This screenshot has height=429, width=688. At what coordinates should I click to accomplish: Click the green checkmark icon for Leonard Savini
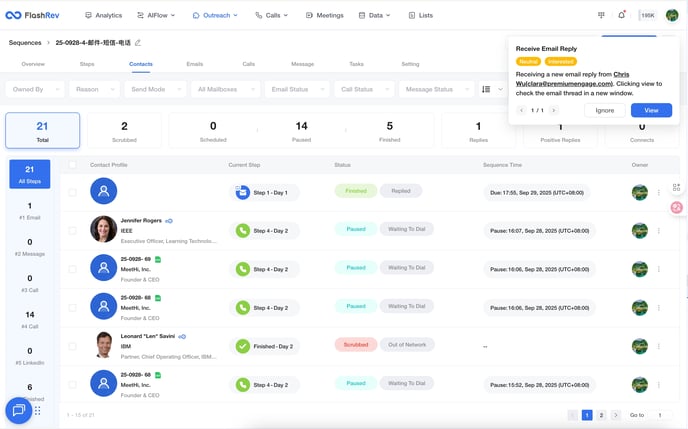[242, 346]
